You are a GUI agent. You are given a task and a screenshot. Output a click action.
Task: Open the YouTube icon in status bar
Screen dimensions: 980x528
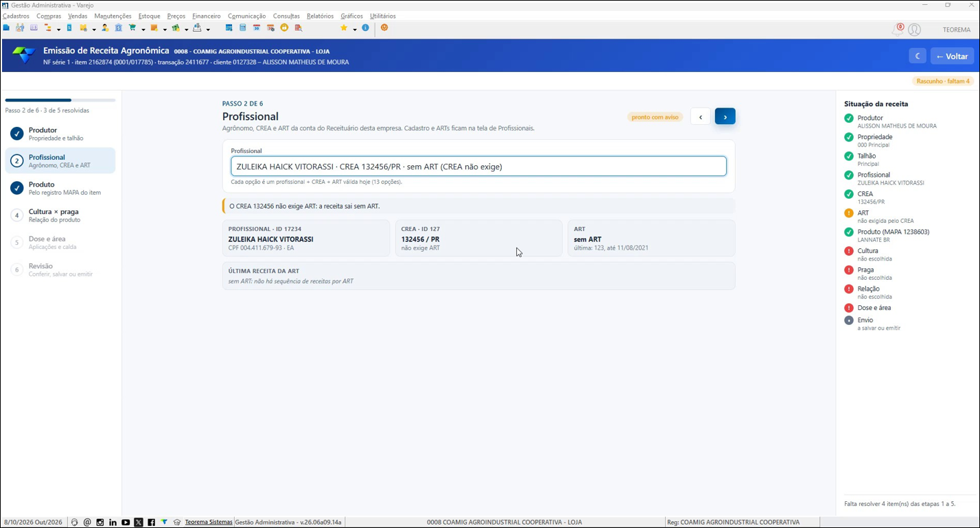pos(126,523)
